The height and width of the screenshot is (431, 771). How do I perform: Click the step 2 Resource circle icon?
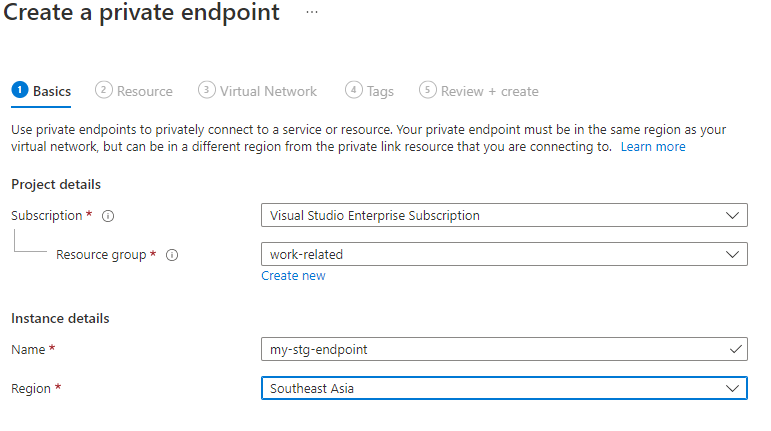click(x=103, y=90)
